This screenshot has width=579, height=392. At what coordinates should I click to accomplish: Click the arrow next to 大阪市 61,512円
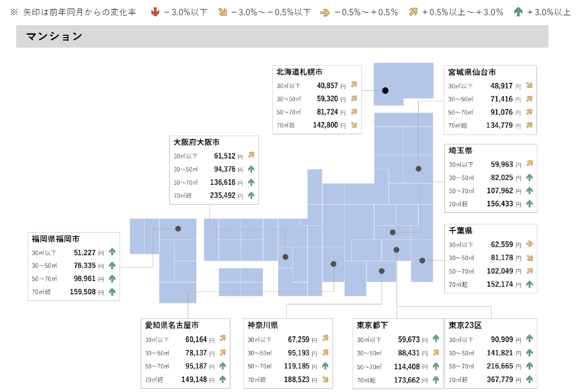coord(251,155)
